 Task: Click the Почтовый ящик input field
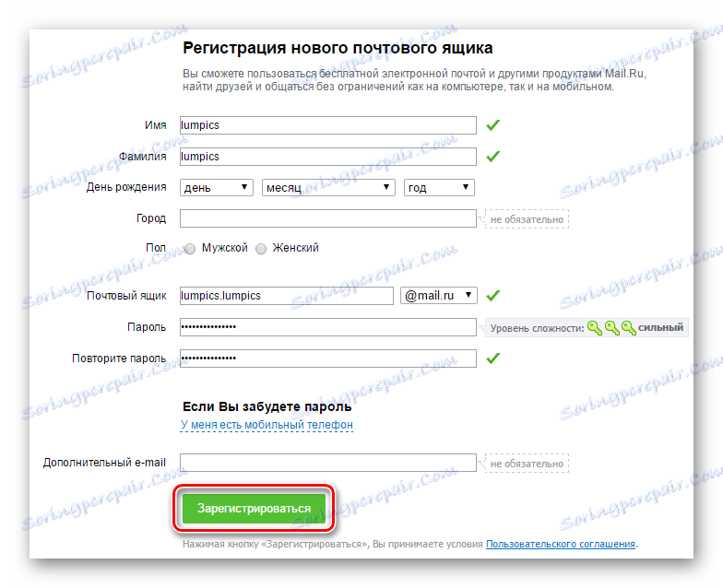pos(286,296)
